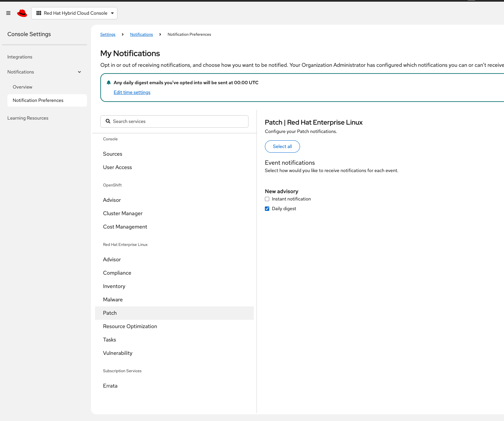504x421 pixels.
Task: Navigate to Settings breadcrumb link
Action: (108, 34)
